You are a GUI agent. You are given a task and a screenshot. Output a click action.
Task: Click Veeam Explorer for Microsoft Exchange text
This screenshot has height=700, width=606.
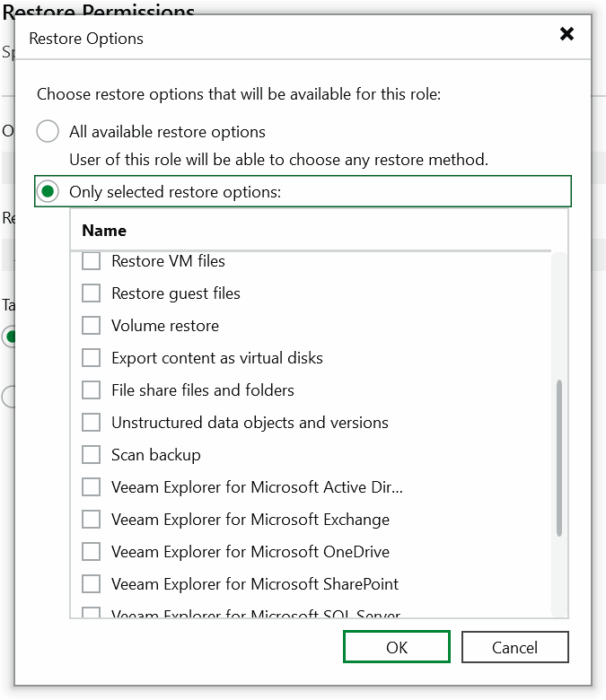[250, 519]
